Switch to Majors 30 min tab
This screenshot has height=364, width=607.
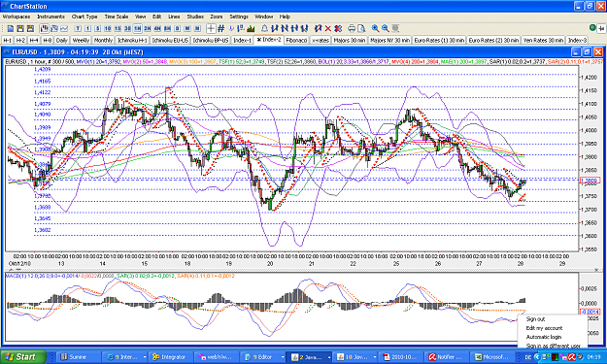[x=350, y=40]
